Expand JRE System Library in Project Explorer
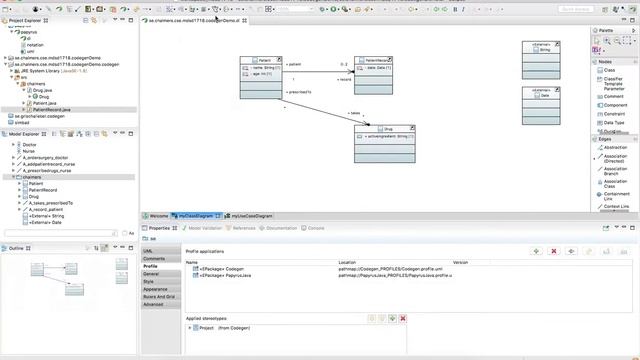The height and width of the screenshot is (360, 640). 11,71
